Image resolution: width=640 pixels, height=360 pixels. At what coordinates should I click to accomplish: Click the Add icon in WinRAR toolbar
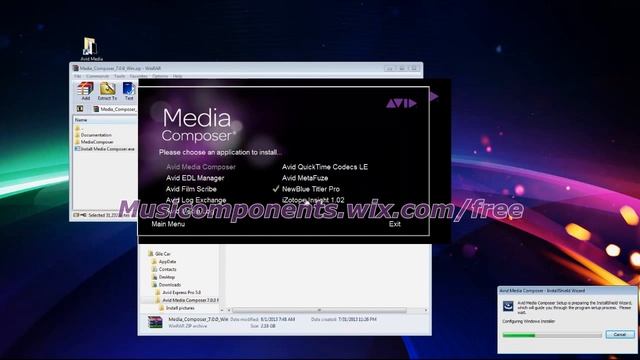click(85, 91)
